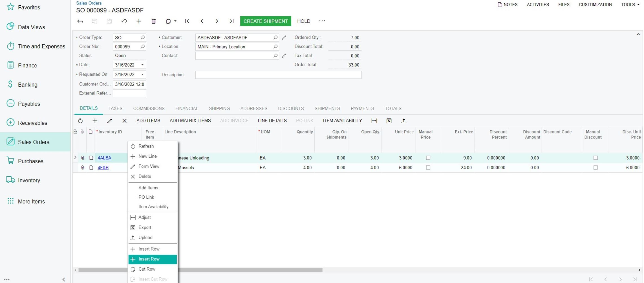
Task: Click the clipboard copy-paste icon
Action: point(168,21)
